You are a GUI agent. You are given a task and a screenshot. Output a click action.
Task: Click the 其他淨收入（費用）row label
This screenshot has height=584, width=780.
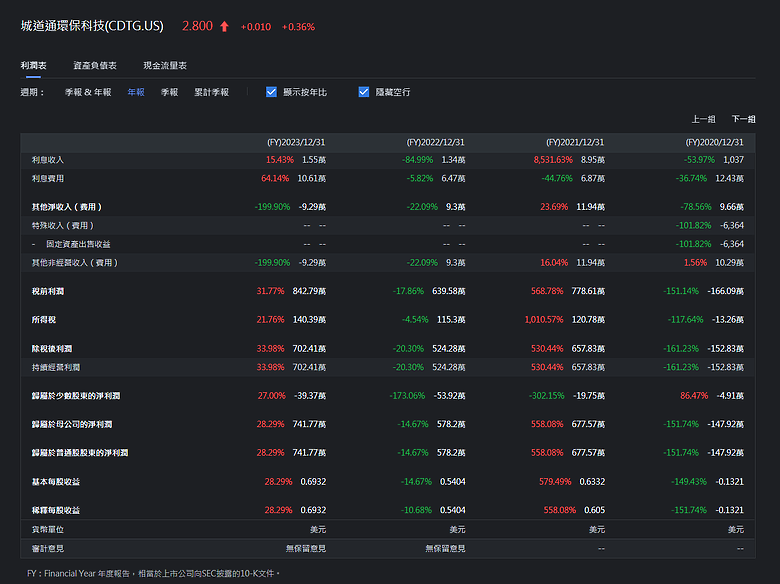67,206
